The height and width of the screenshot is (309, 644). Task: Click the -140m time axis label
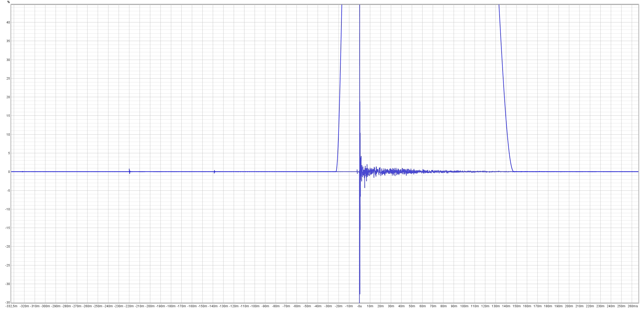pyautogui.click(x=213, y=306)
